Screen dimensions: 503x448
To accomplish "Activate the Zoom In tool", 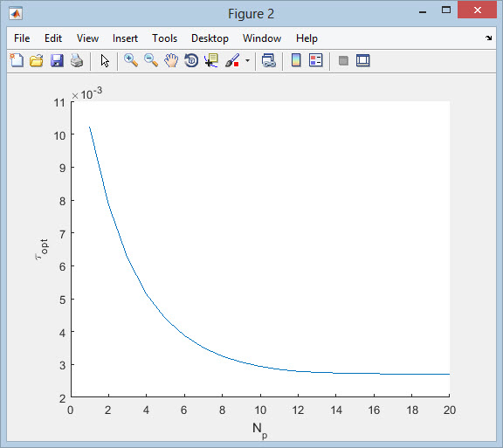I will coord(131,60).
